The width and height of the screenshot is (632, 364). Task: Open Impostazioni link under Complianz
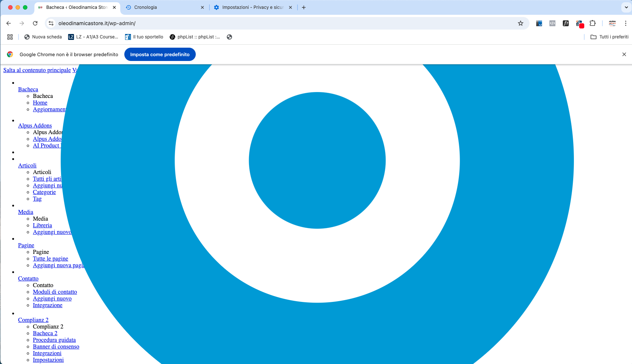pyautogui.click(x=48, y=360)
